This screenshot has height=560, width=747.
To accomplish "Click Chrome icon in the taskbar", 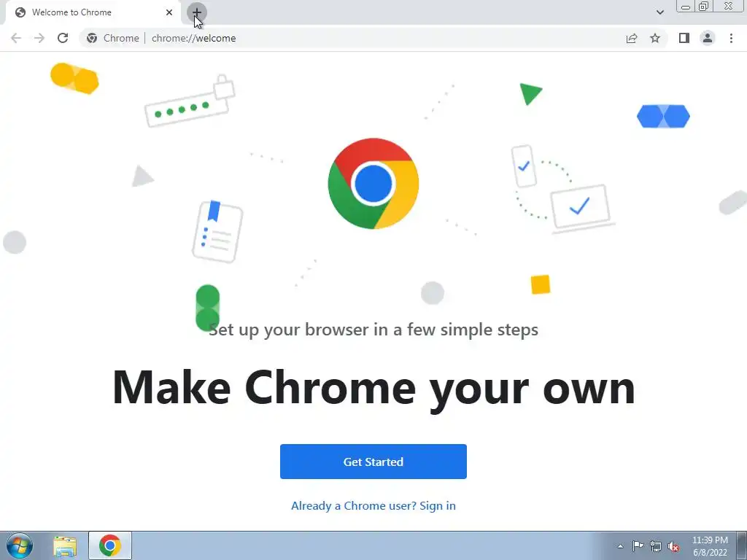I will 110,545.
